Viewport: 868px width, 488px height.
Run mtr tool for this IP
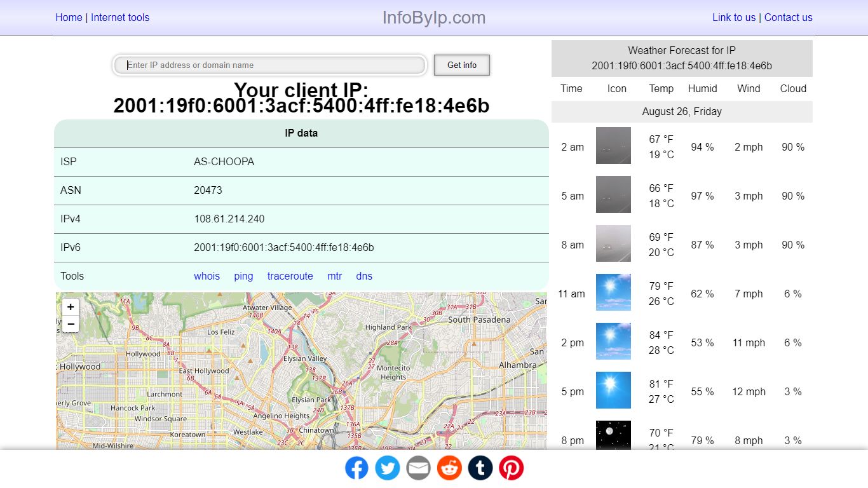click(335, 276)
